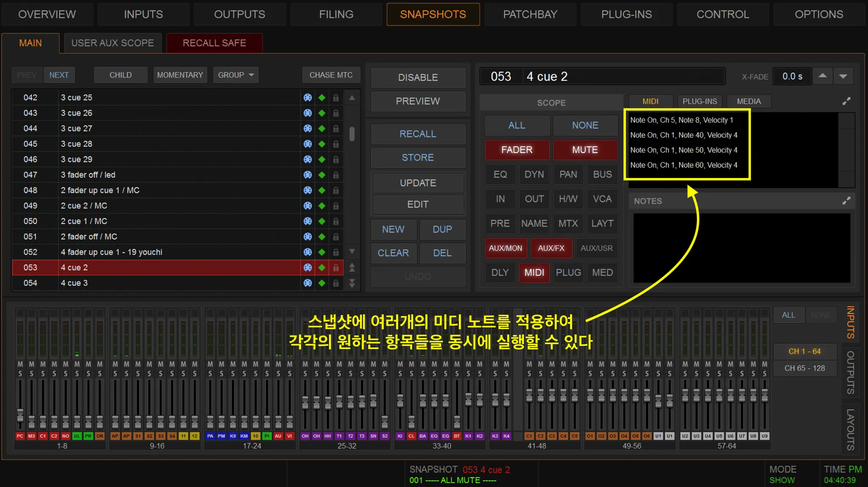
Task: Decrease X-FADE time with down arrow
Action: pos(843,76)
